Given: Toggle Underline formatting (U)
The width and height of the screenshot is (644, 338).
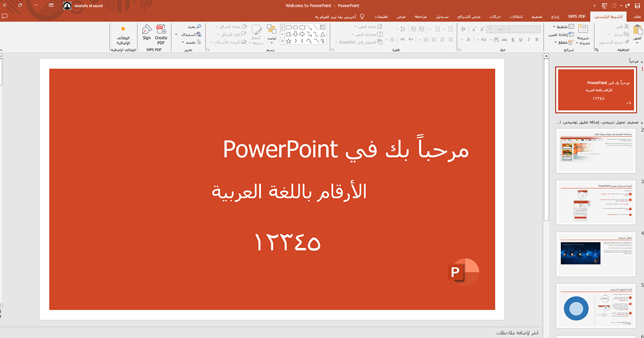Looking at the screenshot, I should coord(521,40).
